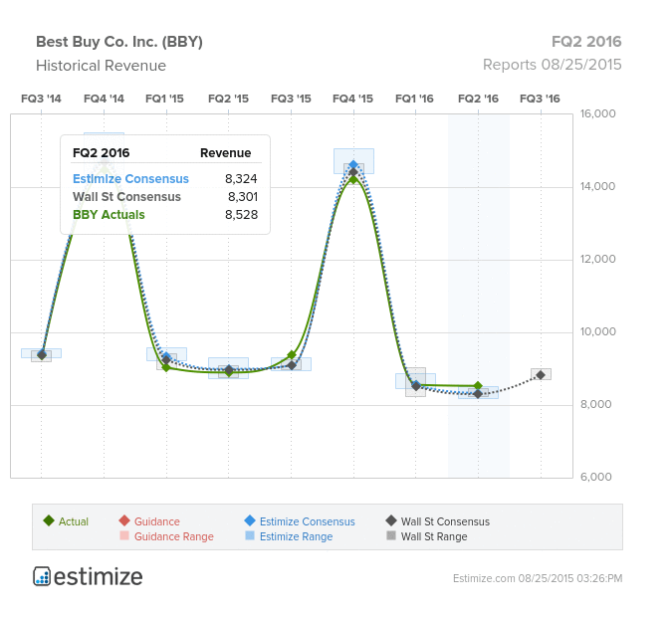Click the 8,301 value in tooltip
Image resolution: width=672 pixels, height=617 pixels.
coord(243,197)
